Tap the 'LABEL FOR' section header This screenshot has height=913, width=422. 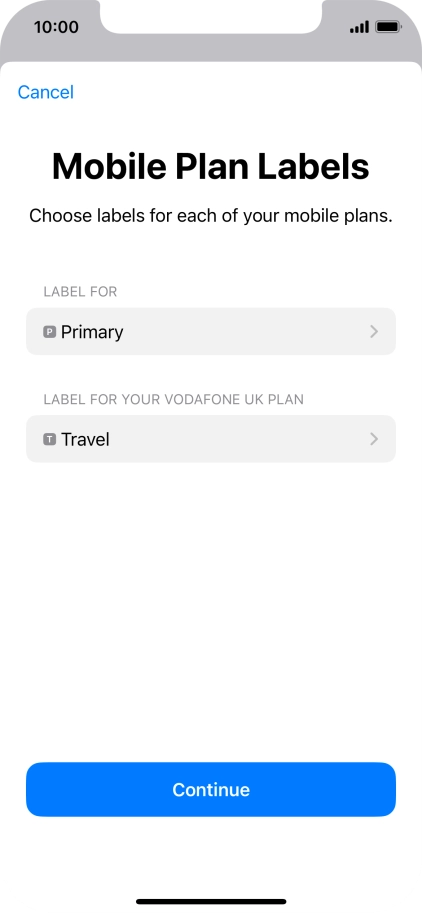(80, 292)
